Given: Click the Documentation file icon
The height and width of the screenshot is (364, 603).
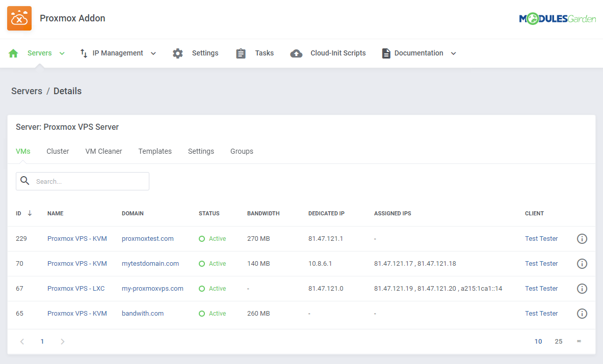Looking at the screenshot, I should (386, 53).
